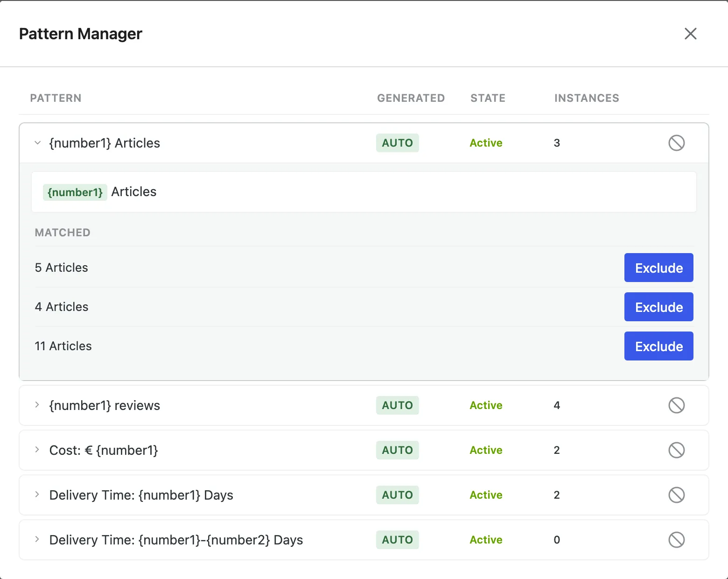Screen dimensions: 728x579
Task: Select the '11 Articles' matched text
Action: click(x=63, y=346)
